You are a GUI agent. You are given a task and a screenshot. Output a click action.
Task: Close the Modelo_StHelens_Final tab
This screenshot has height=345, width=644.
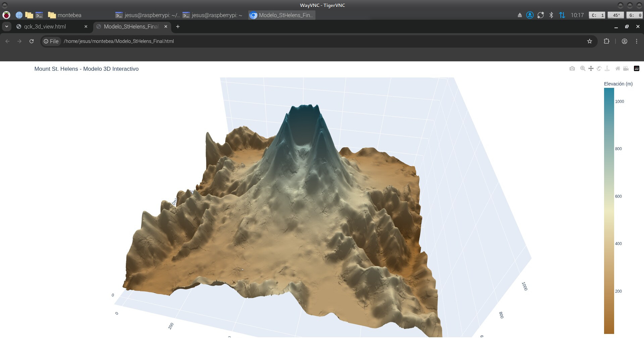(x=166, y=26)
